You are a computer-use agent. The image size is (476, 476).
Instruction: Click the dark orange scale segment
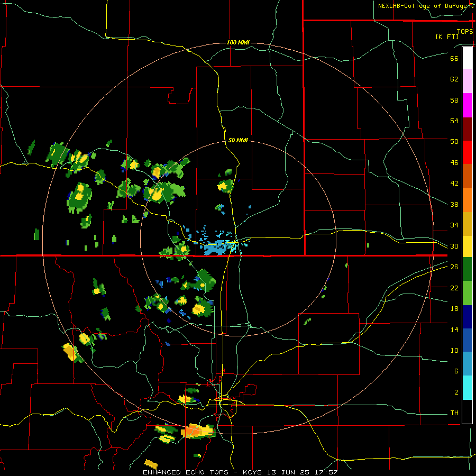(x=467, y=176)
